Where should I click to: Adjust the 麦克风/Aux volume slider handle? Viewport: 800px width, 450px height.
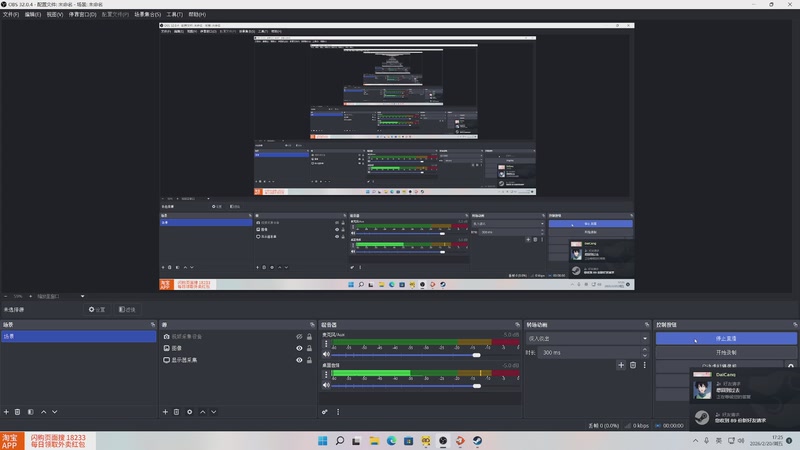click(x=477, y=355)
